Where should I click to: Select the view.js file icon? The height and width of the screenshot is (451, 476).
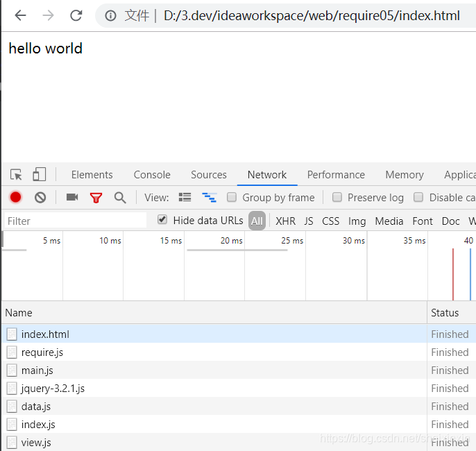tap(12, 442)
